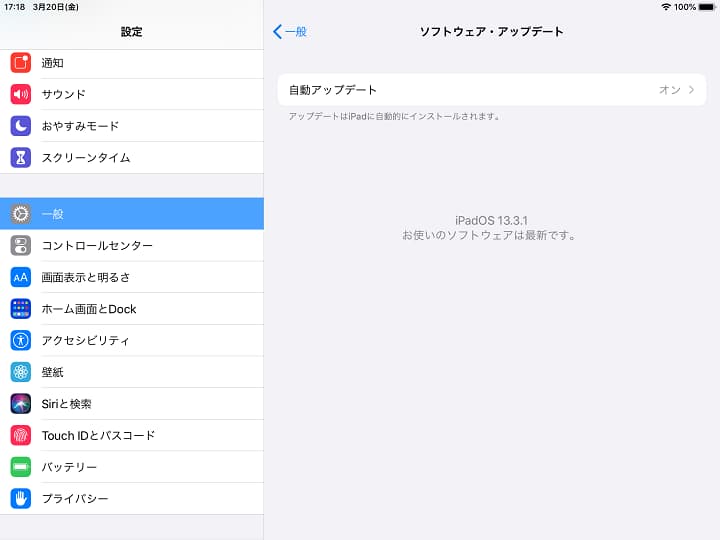Tap the Touch ID fingerprint icon
The image size is (720, 540).
pos(21,435)
